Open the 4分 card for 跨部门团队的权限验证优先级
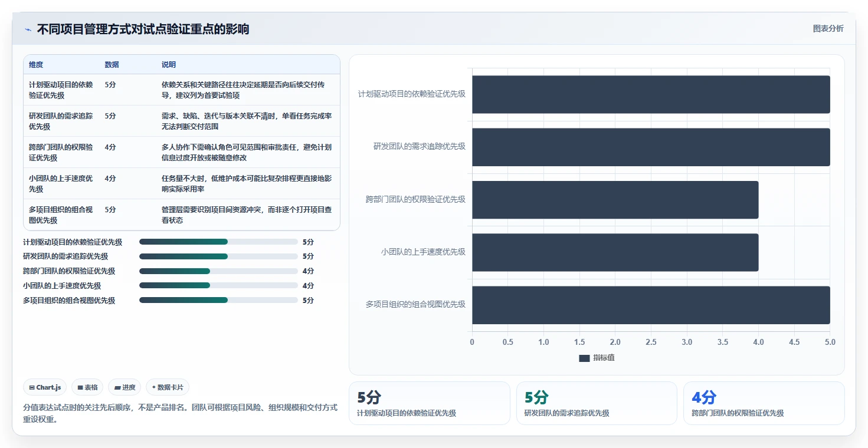Image resolution: width=868 pixels, height=448 pixels. tap(764, 403)
